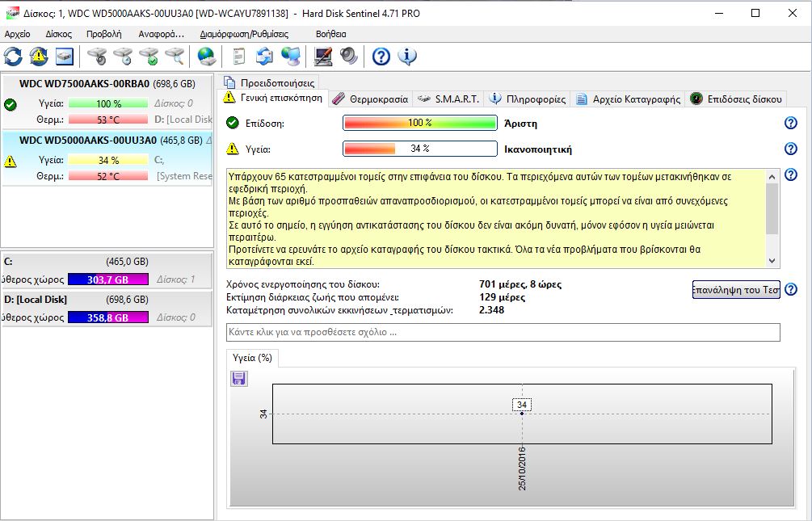Screen dimensions: 812x521
Task: Open the Αναφορά menu
Action: coord(161,34)
